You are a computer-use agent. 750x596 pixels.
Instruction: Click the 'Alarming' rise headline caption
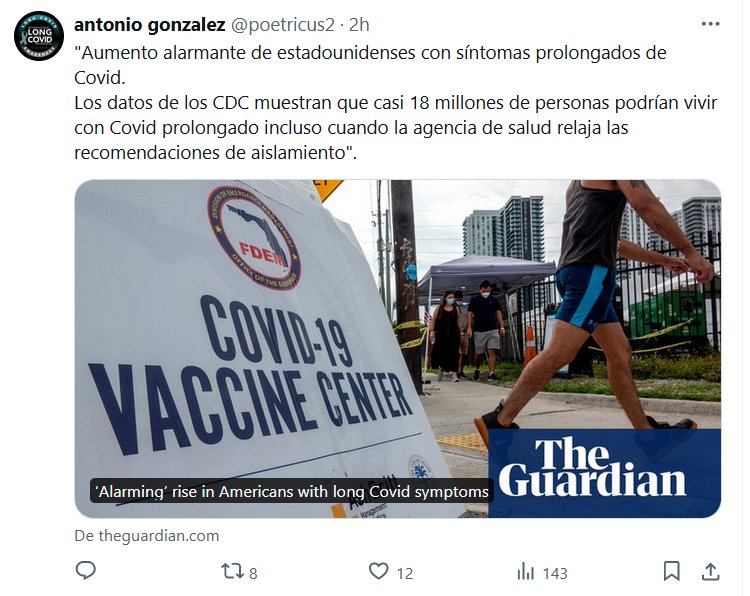tap(292, 492)
